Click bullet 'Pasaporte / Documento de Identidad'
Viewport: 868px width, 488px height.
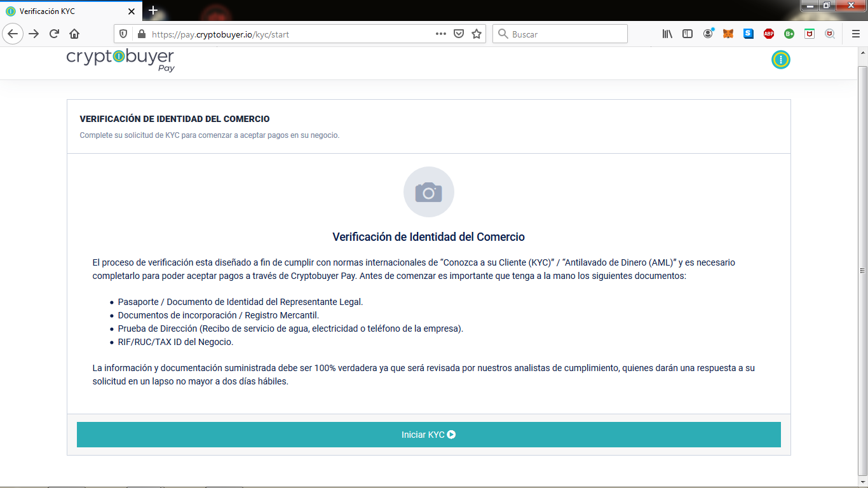pos(240,302)
